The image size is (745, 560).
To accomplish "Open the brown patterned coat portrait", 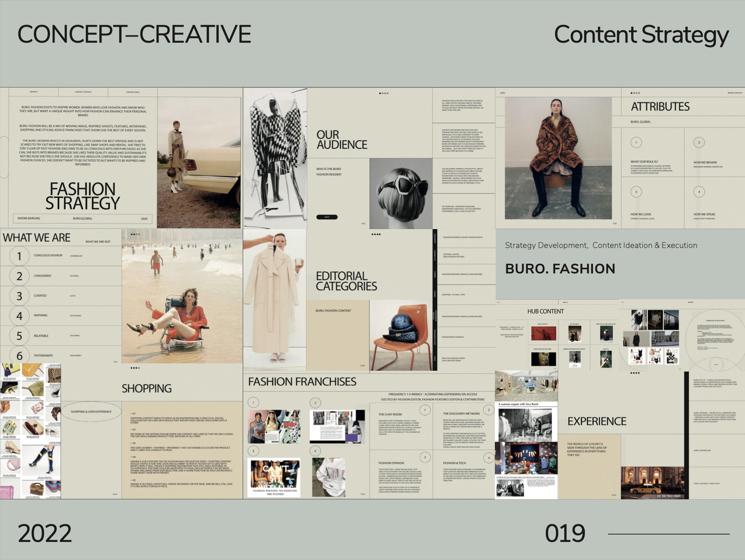I will click(558, 158).
